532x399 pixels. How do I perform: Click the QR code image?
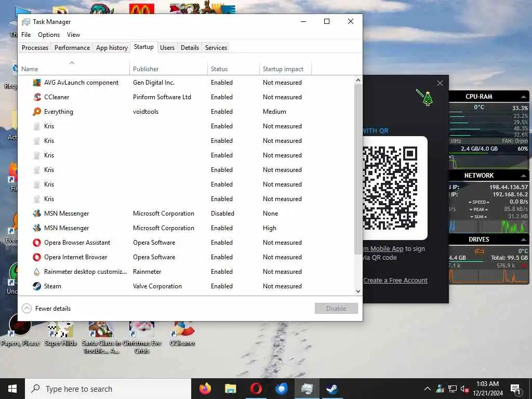click(x=390, y=188)
